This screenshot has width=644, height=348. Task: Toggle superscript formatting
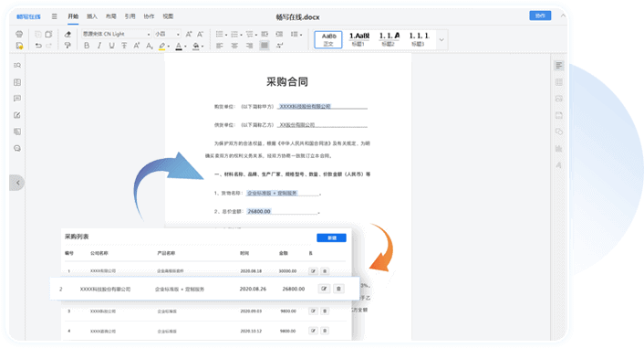(136, 46)
